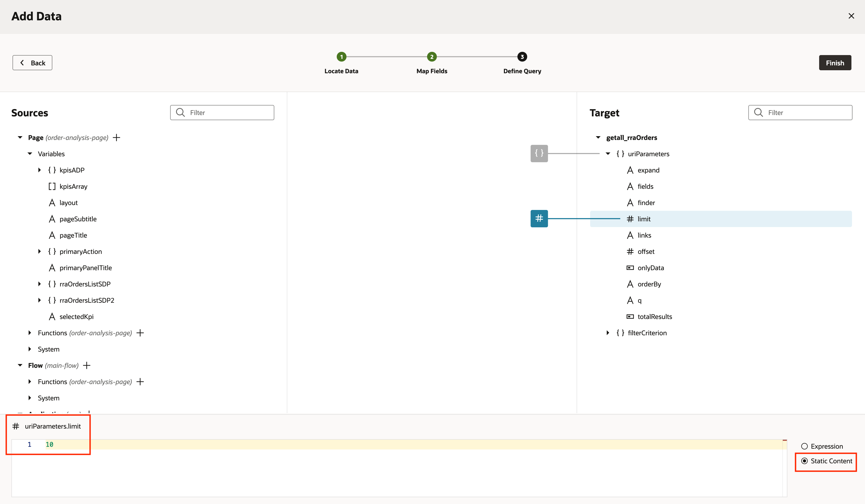865x504 pixels.
Task: Click the plus icon next to Page
Action: pos(116,137)
